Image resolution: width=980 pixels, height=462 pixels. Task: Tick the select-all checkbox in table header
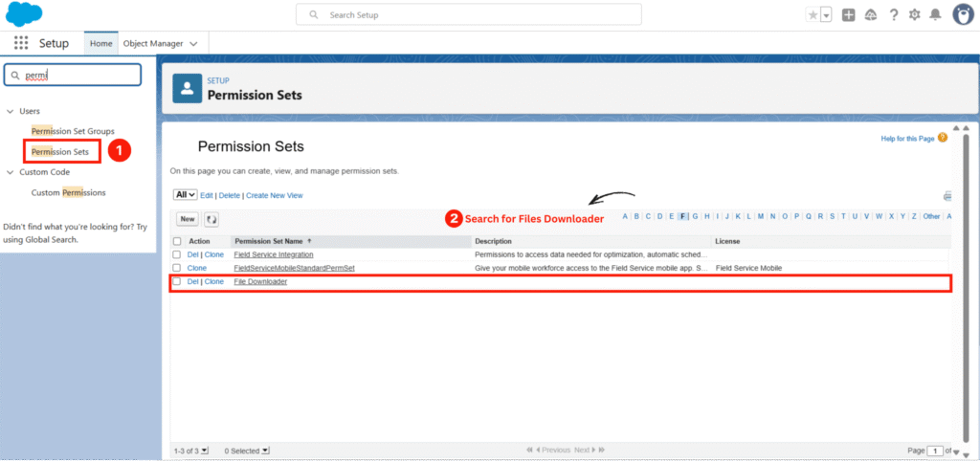point(177,241)
